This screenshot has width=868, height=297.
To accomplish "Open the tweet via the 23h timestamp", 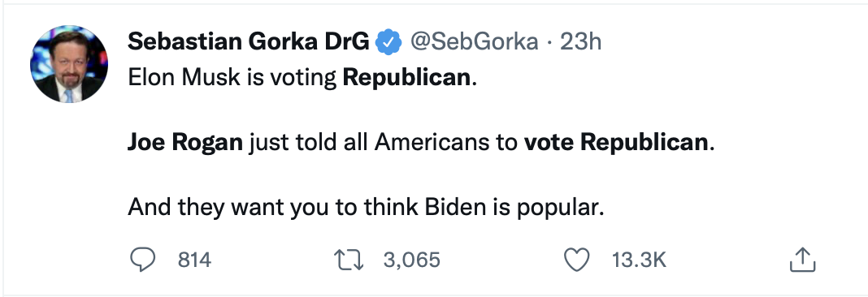I will (580, 41).
